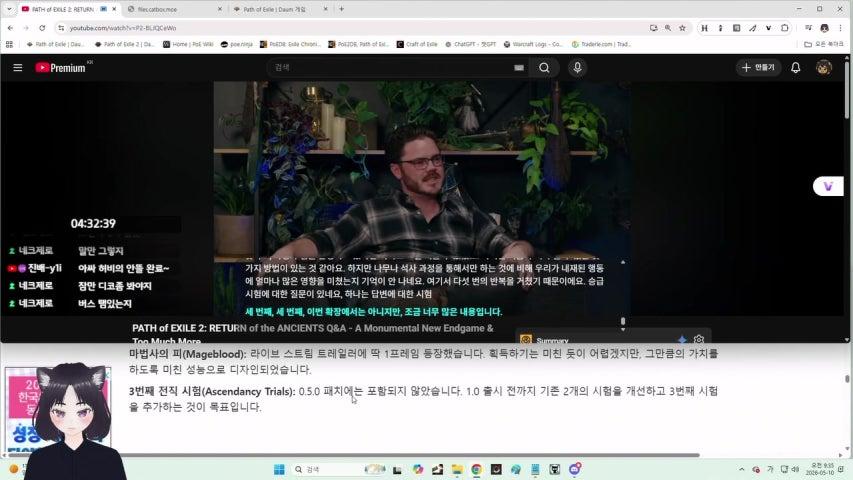This screenshot has height=480, width=853.
Task: Reload the YouTube page
Action: tap(42, 28)
